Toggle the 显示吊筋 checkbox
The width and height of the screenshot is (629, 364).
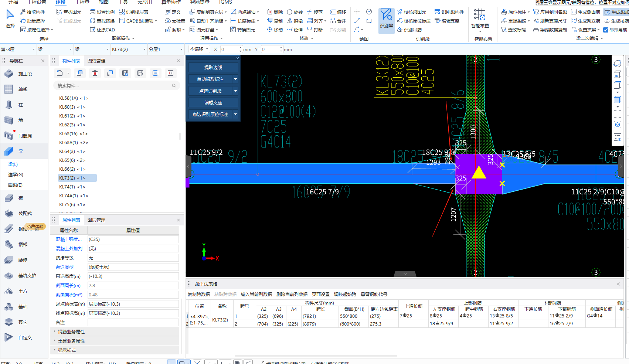pos(606,30)
